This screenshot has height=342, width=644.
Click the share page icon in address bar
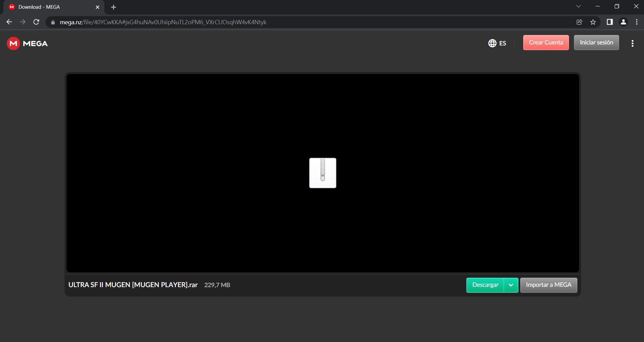coord(579,22)
